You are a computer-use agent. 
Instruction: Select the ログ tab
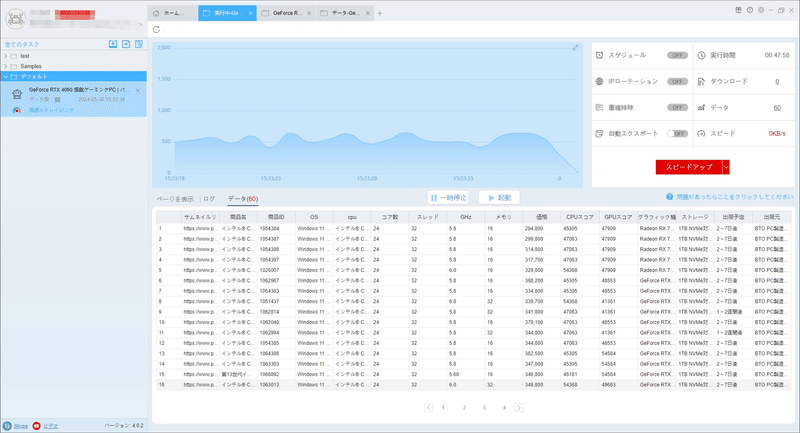(209, 199)
